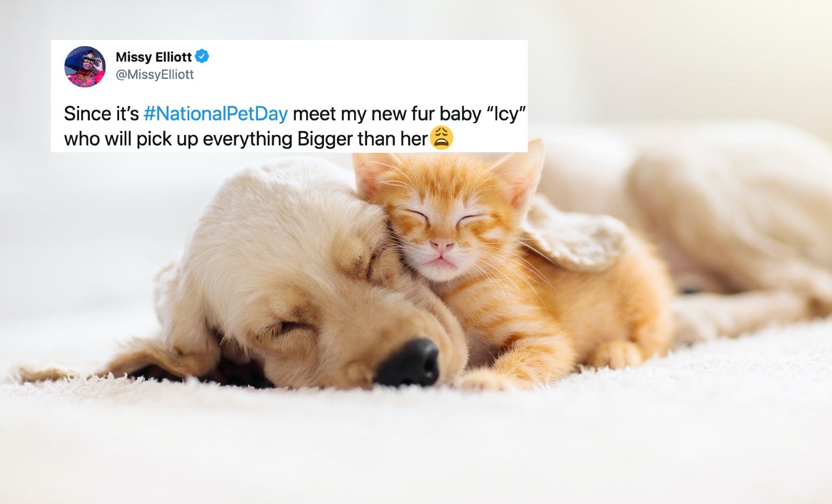Viewport: 832px width, 504px height.
Task: Open the #NationalPetDay hashtag
Action: coord(215,113)
